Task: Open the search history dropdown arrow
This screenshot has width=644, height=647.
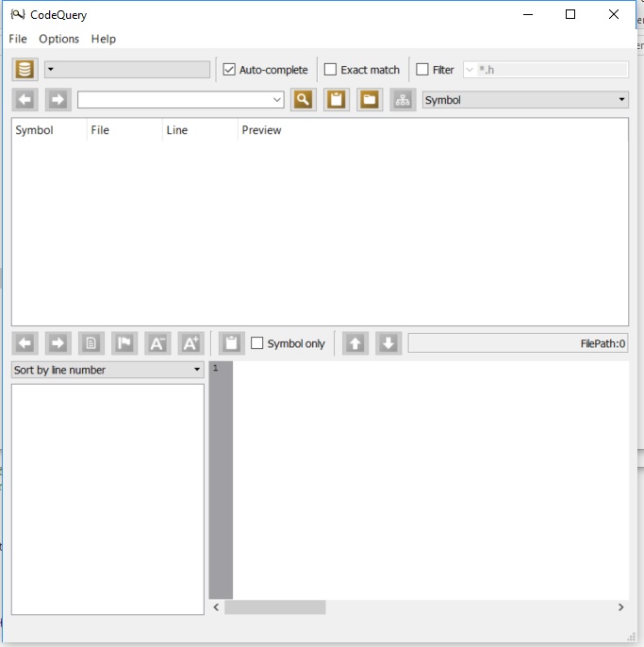Action: pyautogui.click(x=276, y=100)
